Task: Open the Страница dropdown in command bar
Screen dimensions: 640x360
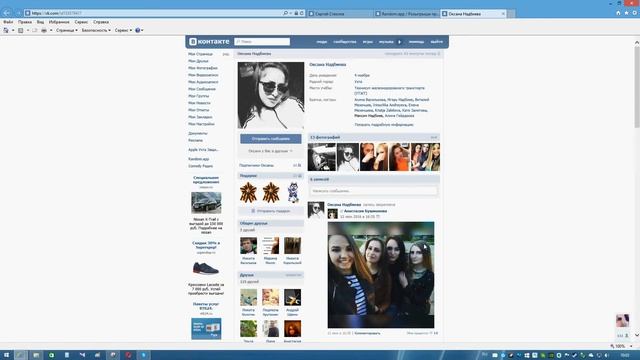Action: (x=67, y=30)
